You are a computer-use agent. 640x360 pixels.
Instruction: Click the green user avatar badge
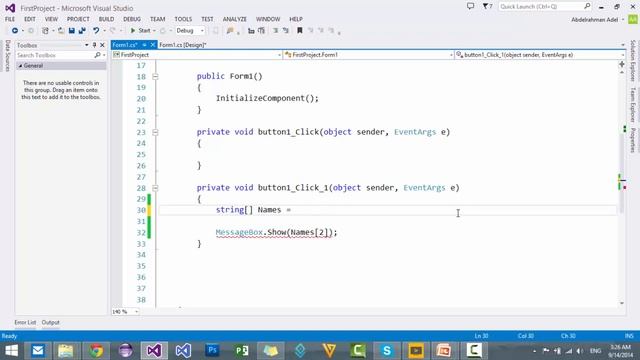(633, 19)
